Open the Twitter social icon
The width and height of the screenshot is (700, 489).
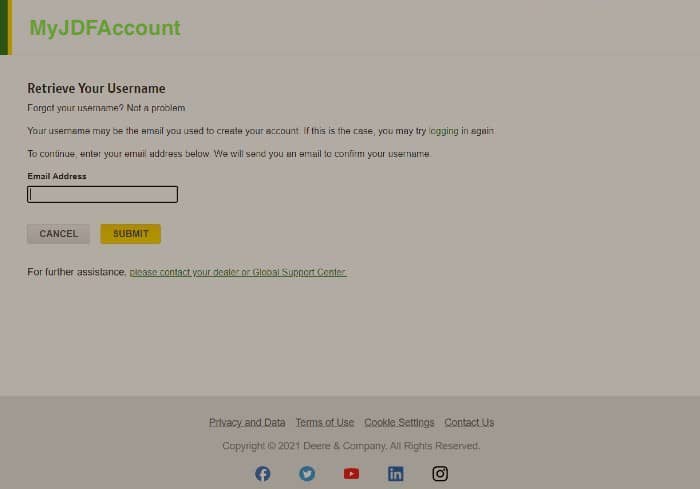click(x=307, y=473)
